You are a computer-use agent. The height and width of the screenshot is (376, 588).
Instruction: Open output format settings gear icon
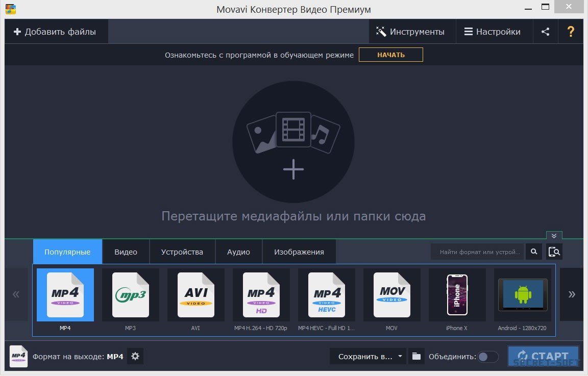[x=135, y=356]
